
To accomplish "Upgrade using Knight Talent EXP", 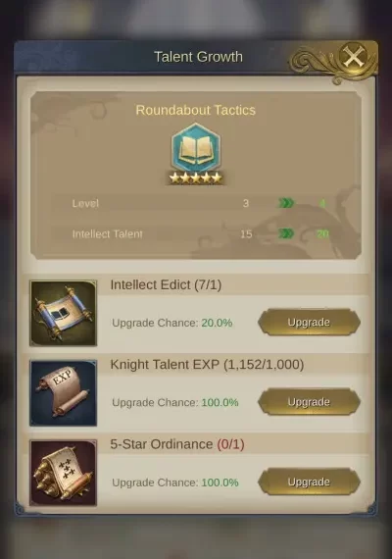I will tap(309, 402).
